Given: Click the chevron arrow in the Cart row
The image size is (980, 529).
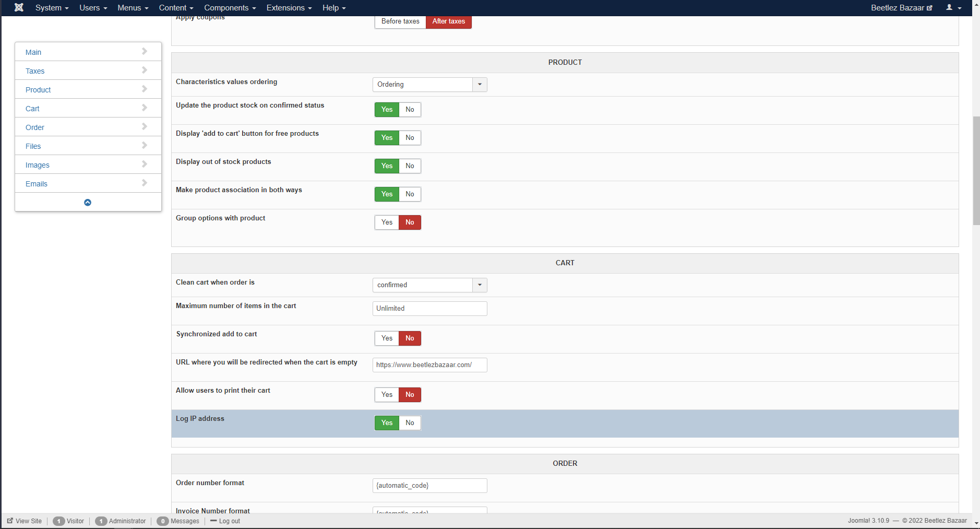Looking at the screenshot, I should [145, 108].
